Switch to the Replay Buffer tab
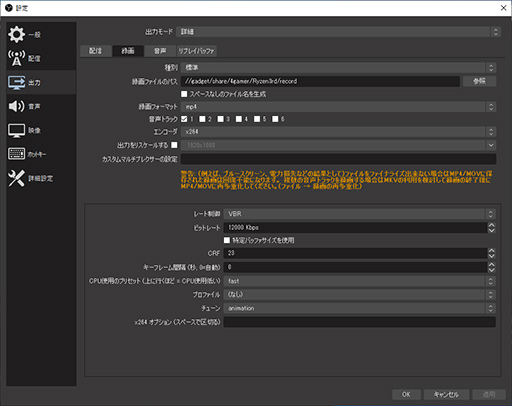The width and height of the screenshot is (512, 406). click(x=196, y=51)
